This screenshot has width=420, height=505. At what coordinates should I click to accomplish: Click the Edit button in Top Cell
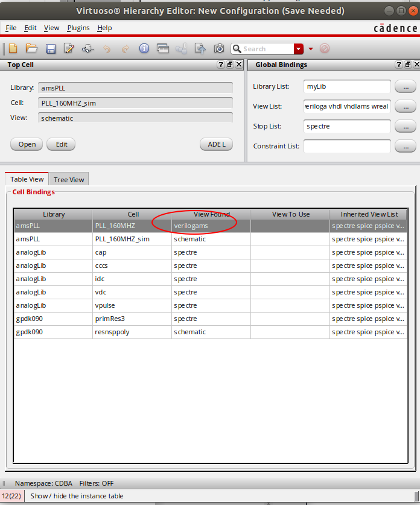(61, 144)
